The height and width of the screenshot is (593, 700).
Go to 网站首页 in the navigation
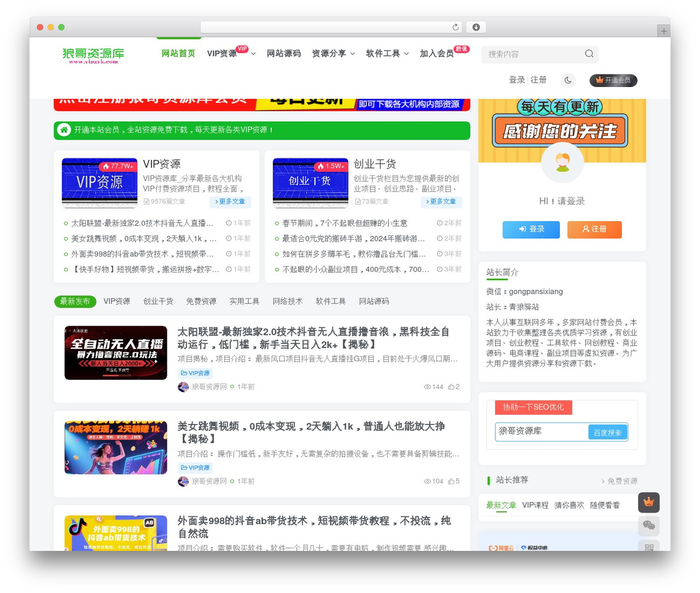click(x=178, y=54)
